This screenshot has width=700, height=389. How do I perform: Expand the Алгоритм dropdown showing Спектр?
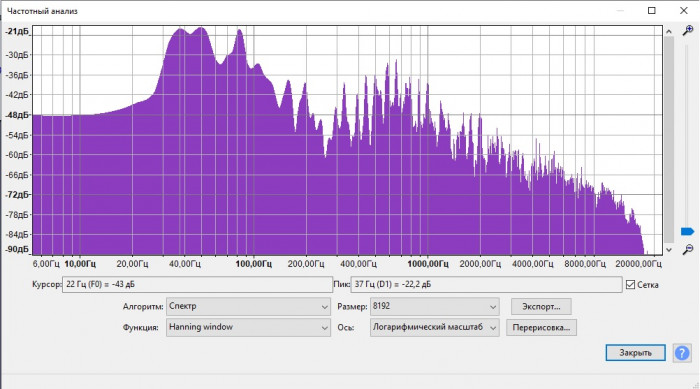click(x=248, y=307)
